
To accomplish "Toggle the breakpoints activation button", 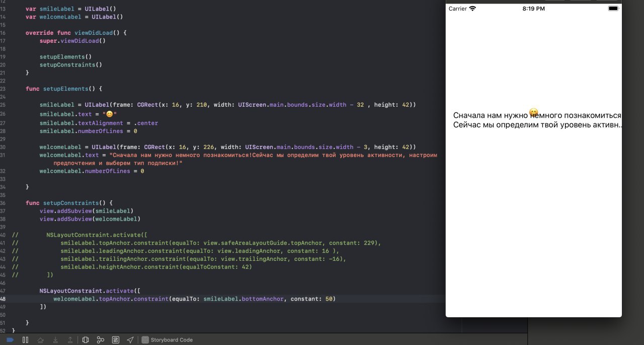I will tap(10, 340).
